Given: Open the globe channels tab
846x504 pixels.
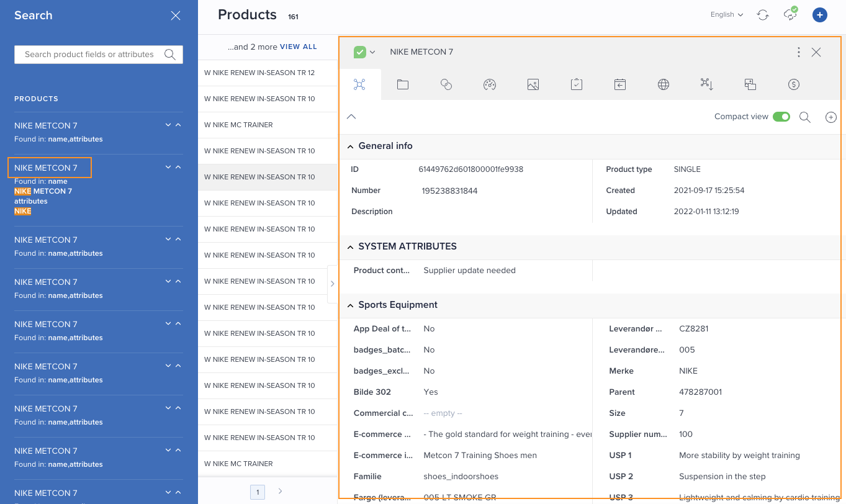Looking at the screenshot, I should [664, 84].
